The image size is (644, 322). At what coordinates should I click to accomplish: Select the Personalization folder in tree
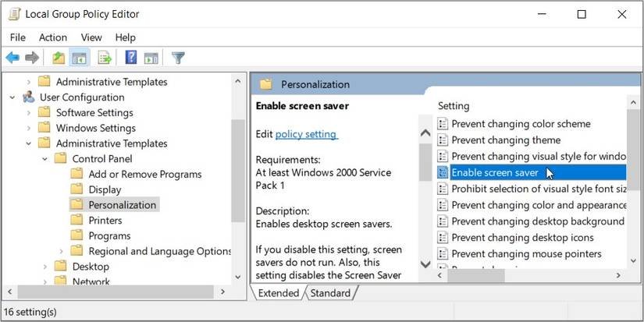pyautogui.click(x=122, y=205)
